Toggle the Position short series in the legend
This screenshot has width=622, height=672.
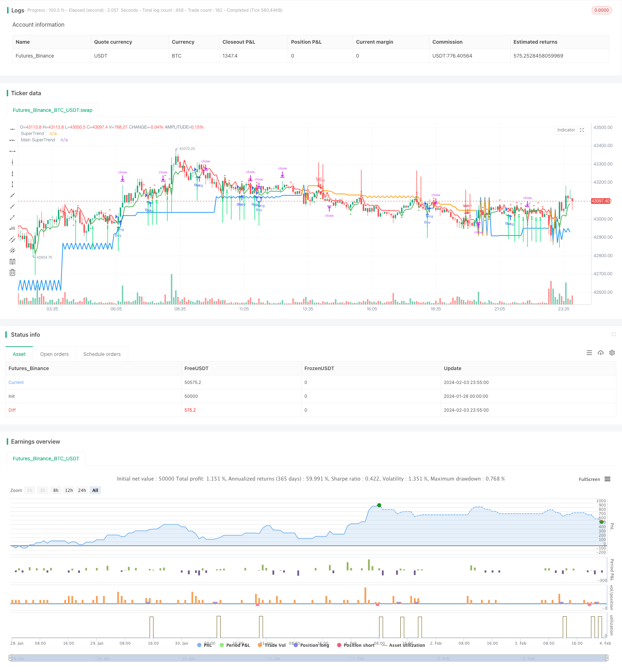pyautogui.click(x=356, y=645)
